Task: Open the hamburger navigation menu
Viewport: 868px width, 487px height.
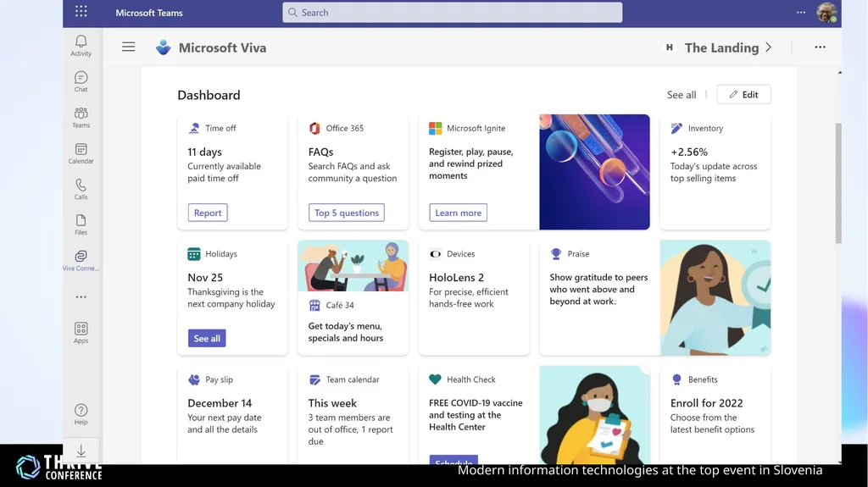Action: [x=129, y=47]
